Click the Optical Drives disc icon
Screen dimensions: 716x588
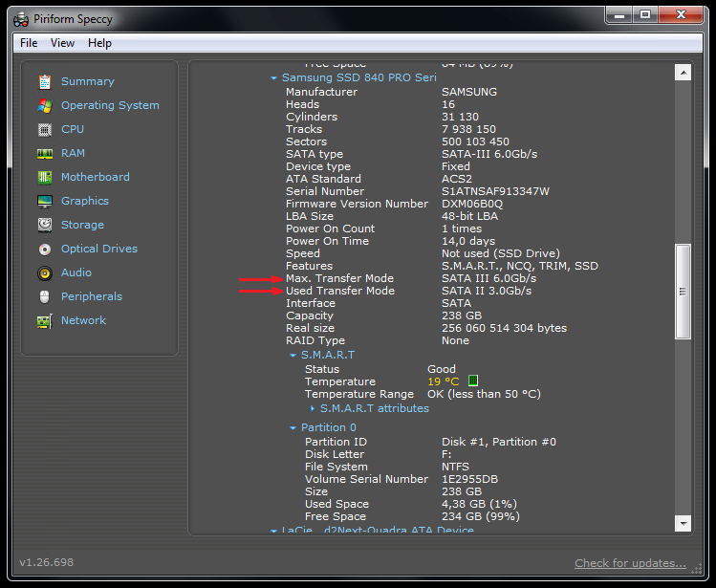[x=45, y=249]
